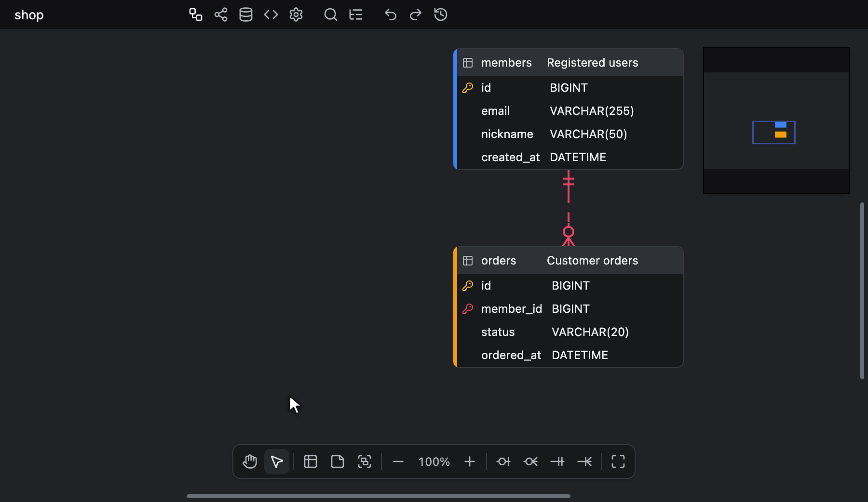Screen dimensions: 868x502
Task: Open the code view brackets icon
Action: point(271,14)
